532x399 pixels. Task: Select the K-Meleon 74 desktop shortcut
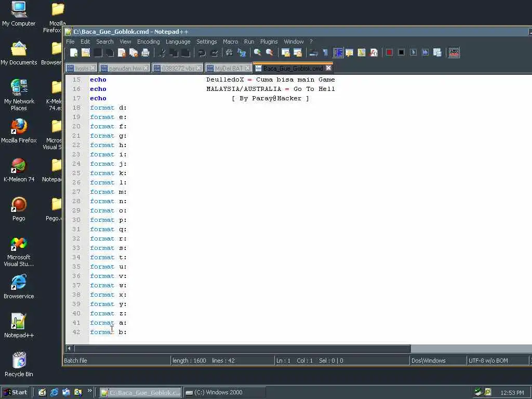[19, 170]
